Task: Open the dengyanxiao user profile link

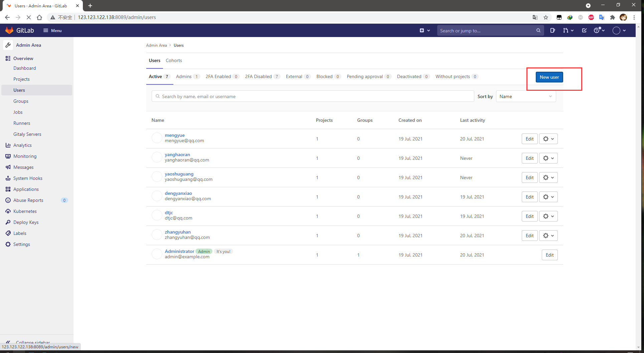Action: [178, 193]
